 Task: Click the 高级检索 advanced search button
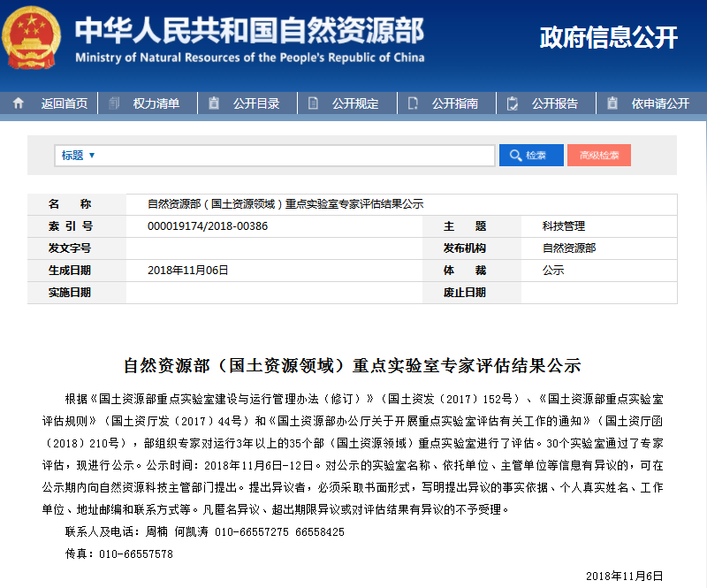tap(598, 156)
